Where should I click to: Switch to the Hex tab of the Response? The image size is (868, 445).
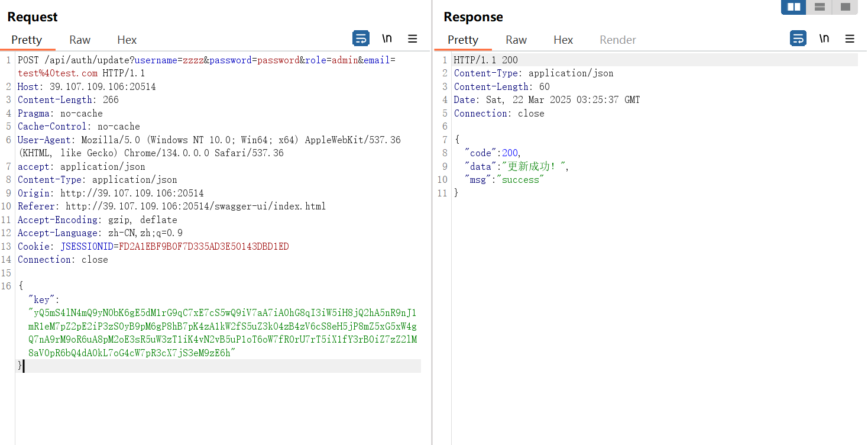(x=563, y=40)
